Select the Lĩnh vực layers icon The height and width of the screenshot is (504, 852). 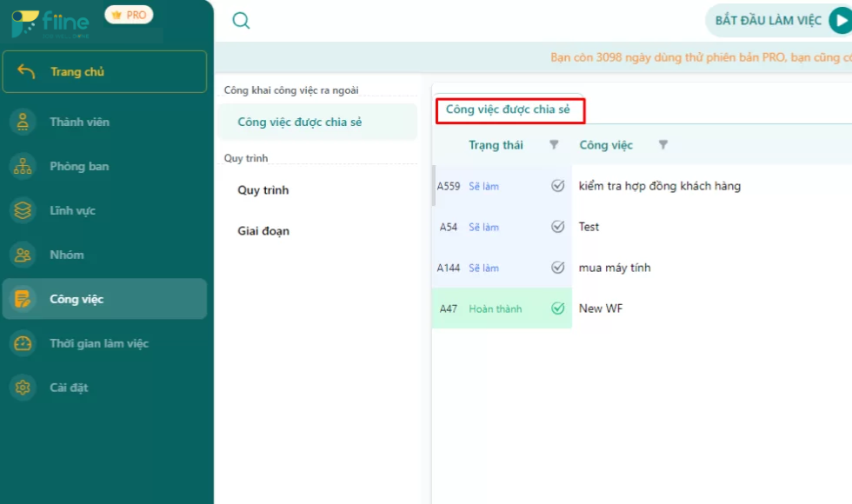tap(23, 211)
